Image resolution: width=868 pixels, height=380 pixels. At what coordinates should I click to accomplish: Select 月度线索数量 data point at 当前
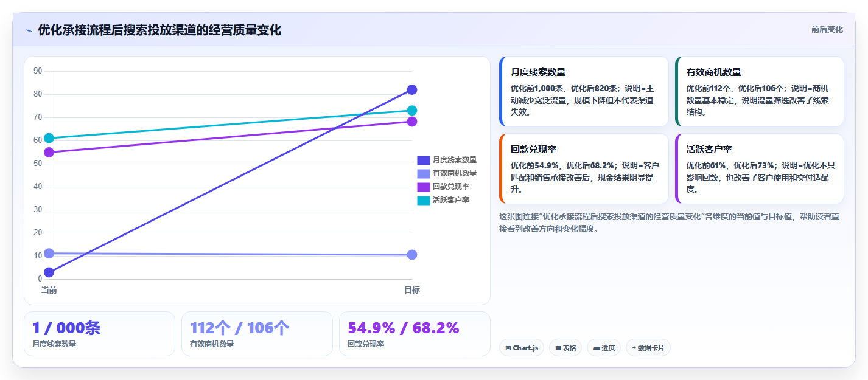pos(49,272)
